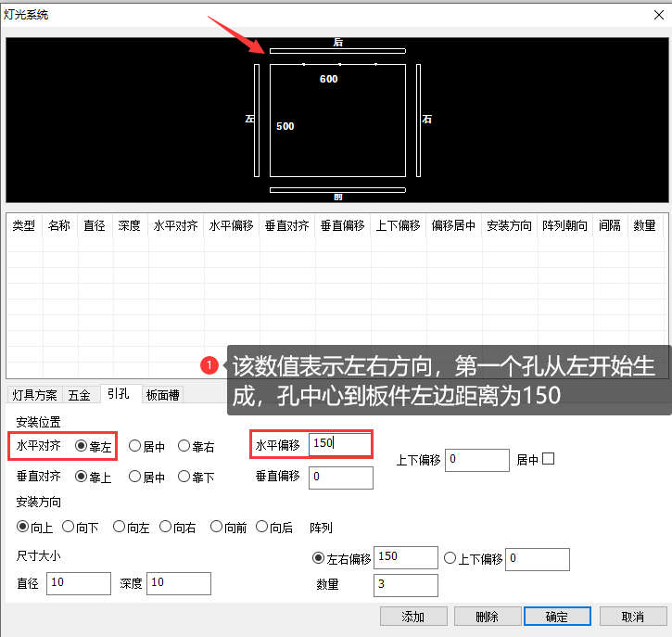Focus the 水平偏移 input field
The width and height of the screenshot is (672, 637).
[x=340, y=444]
